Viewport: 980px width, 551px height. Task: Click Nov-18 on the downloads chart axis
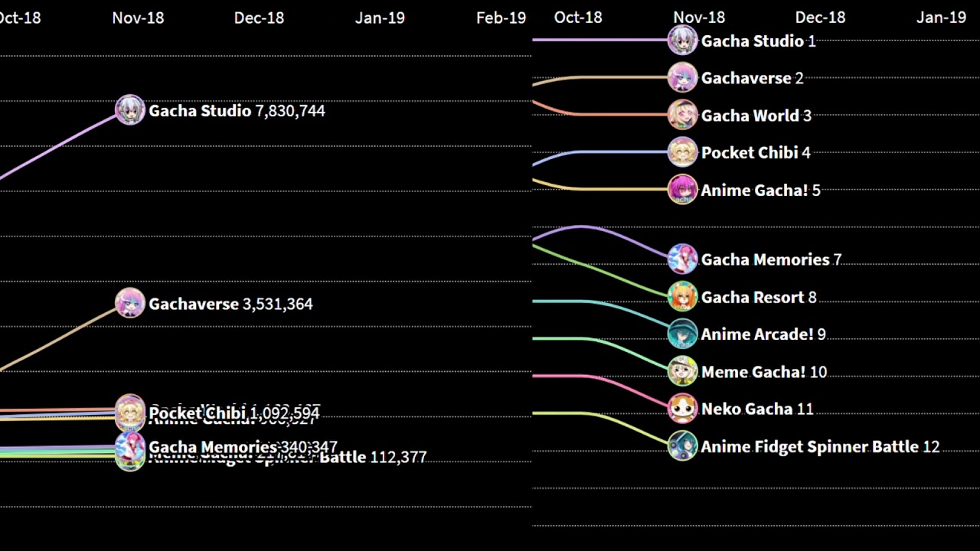tap(138, 18)
